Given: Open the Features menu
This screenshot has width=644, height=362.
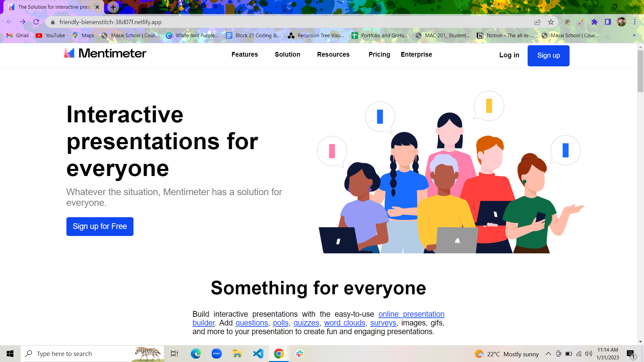Looking at the screenshot, I should click(x=245, y=54).
